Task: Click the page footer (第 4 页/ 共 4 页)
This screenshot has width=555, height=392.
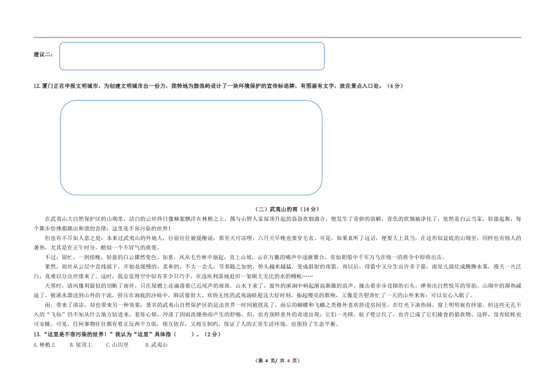Action: point(277,361)
